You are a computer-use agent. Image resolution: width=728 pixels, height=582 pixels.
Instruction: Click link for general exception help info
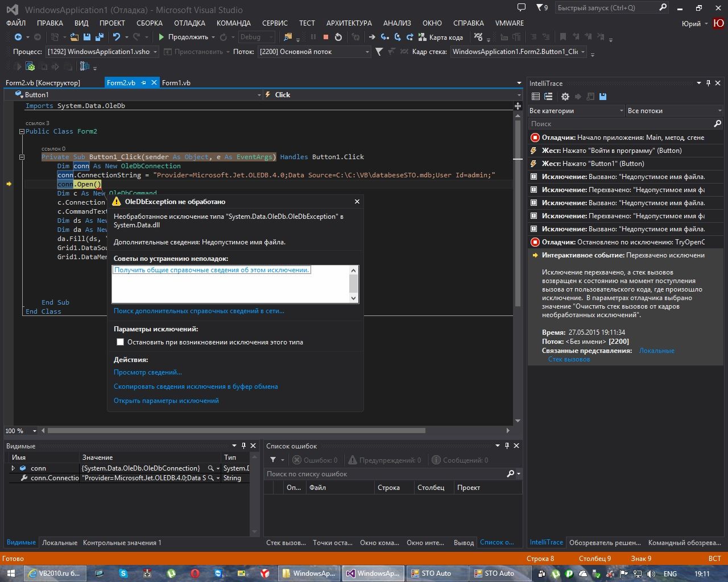pyautogui.click(x=212, y=270)
